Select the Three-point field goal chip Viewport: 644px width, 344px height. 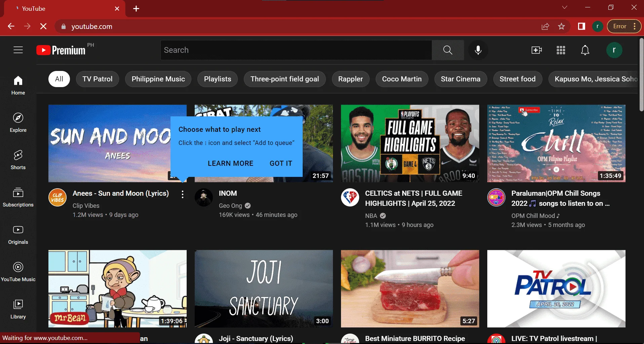[x=285, y=79]
